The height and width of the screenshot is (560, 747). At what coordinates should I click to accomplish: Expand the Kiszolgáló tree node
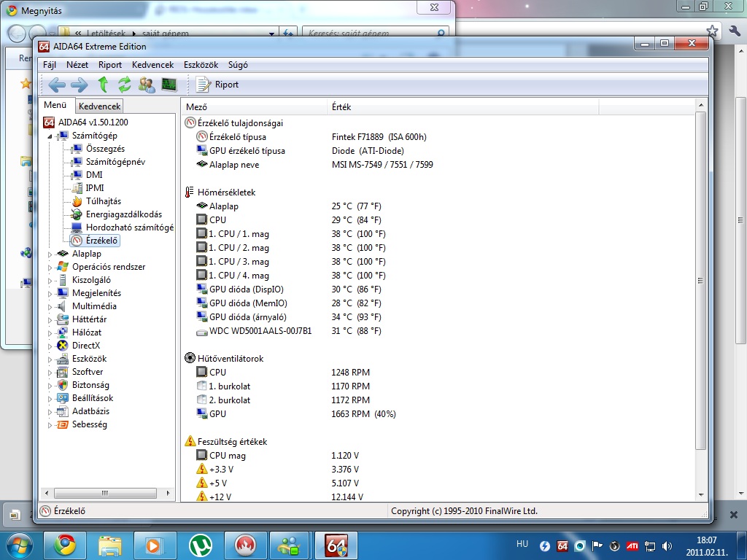(50, 281)
